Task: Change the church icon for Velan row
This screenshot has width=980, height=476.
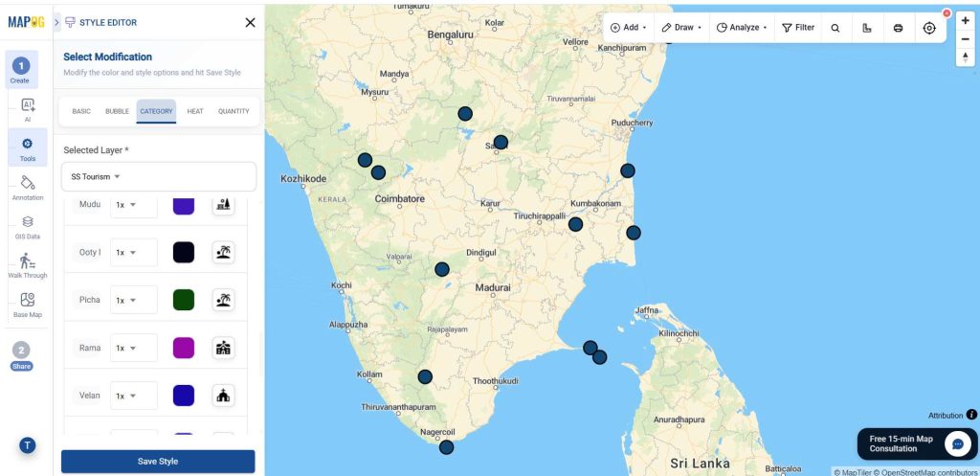Action: (223, 396)
